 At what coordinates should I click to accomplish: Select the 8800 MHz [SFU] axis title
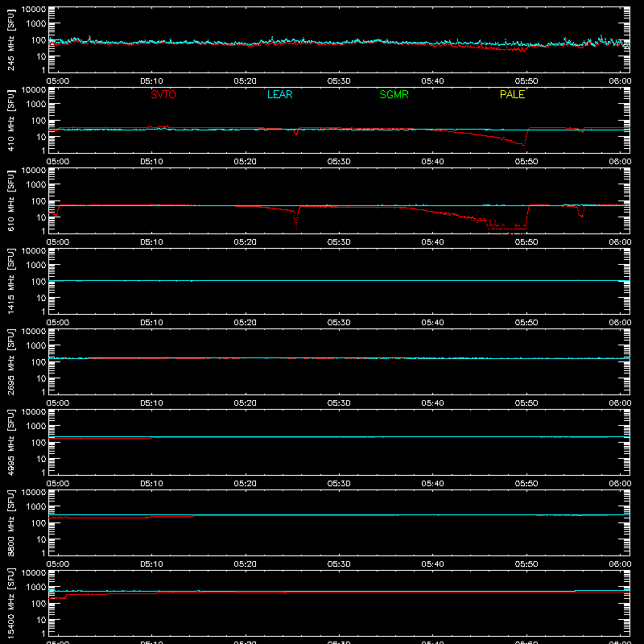point(10,522)
